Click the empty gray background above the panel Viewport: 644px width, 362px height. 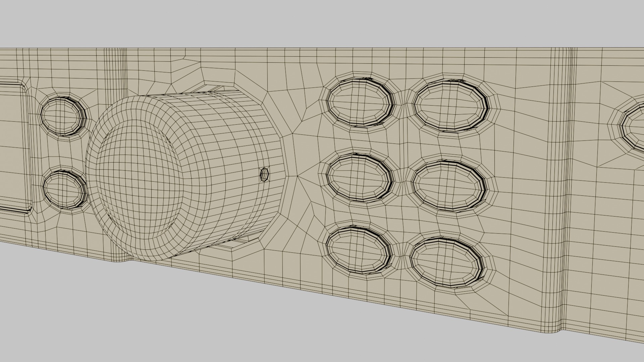[x=322, y=23]
